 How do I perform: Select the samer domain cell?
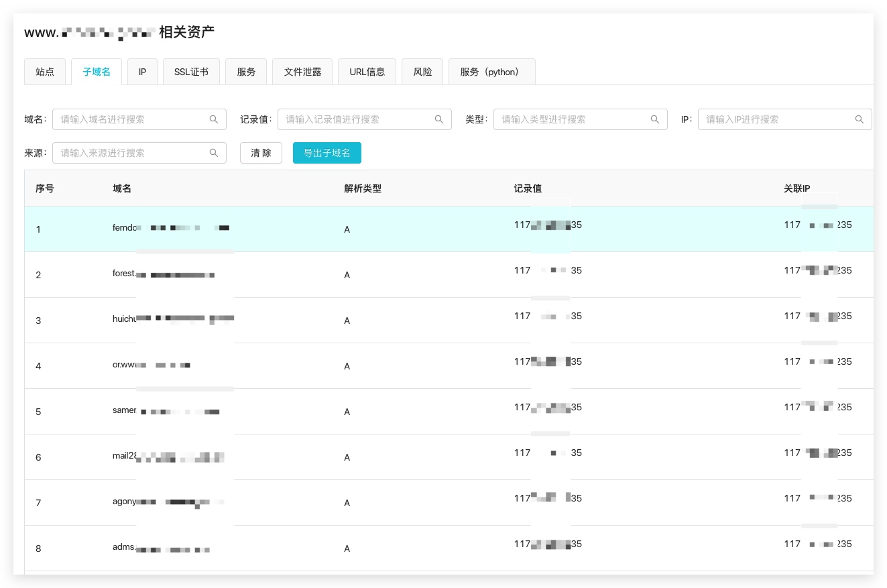pyautogui.click(x=166, y=410)
